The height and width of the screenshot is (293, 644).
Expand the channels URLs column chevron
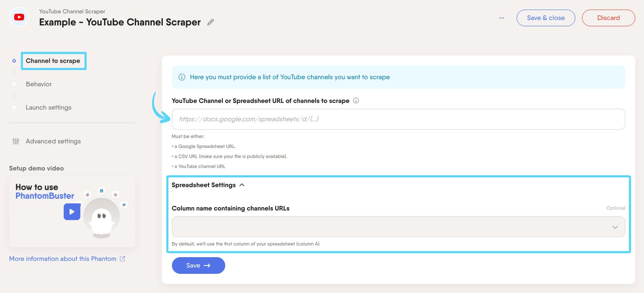pos(615,227)
